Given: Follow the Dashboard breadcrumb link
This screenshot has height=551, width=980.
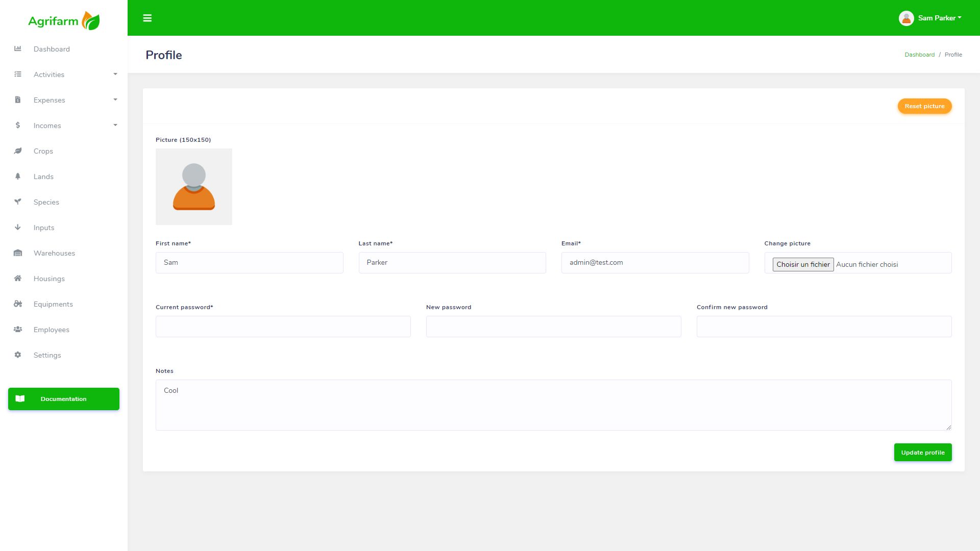Looking at the screenshot, I should (919, 55).
